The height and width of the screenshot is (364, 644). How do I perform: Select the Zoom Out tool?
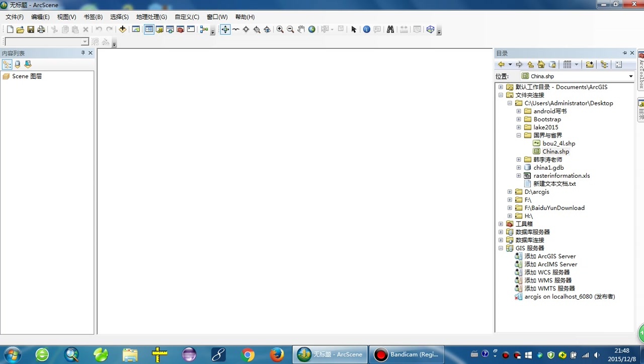pyautogui.click(x=290, y=29)
